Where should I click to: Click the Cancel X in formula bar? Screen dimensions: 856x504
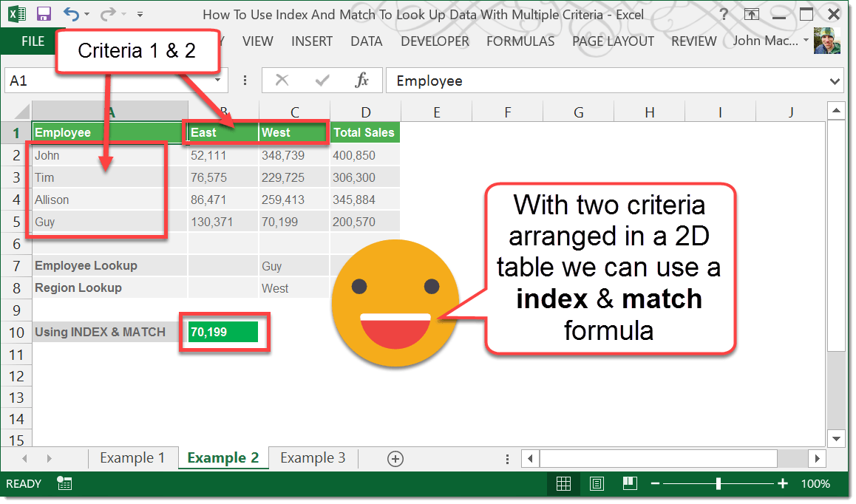pos(284,80)
